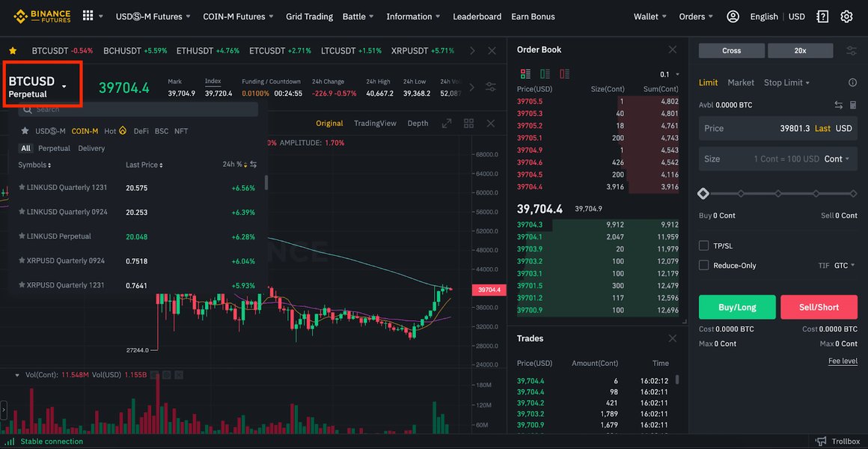
Task: Open the help tutorial question icon
Action: (822, 16)
